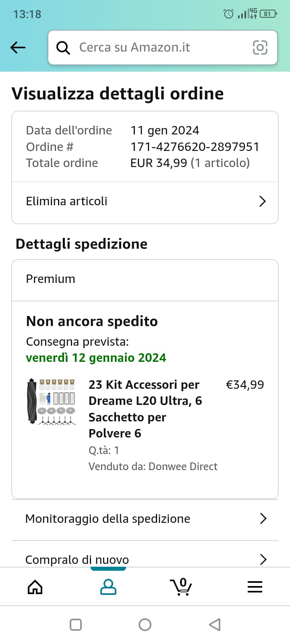Open the account profile tab
The height and width of the screenshot is (644, 290).
(108, 587)
